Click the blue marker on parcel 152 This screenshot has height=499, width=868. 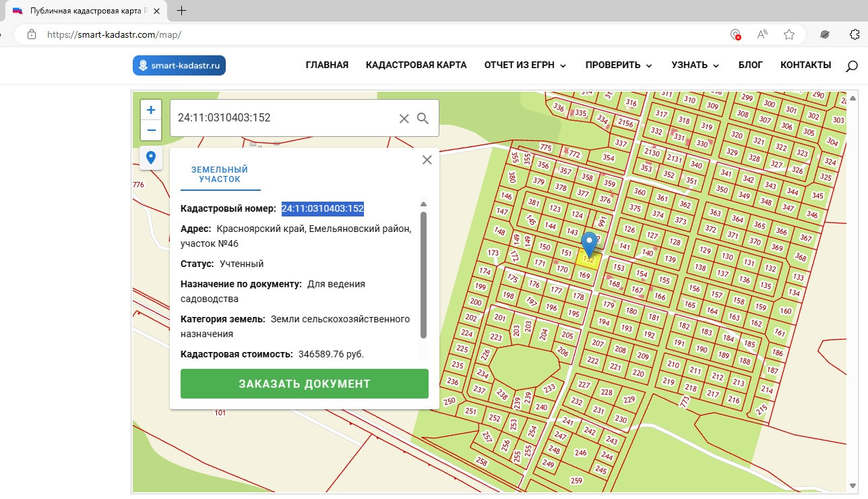tap(590, 242)
